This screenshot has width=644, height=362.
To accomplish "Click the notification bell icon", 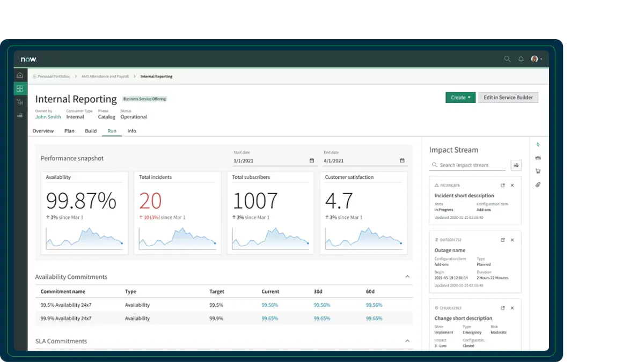I will pos(521,59).
